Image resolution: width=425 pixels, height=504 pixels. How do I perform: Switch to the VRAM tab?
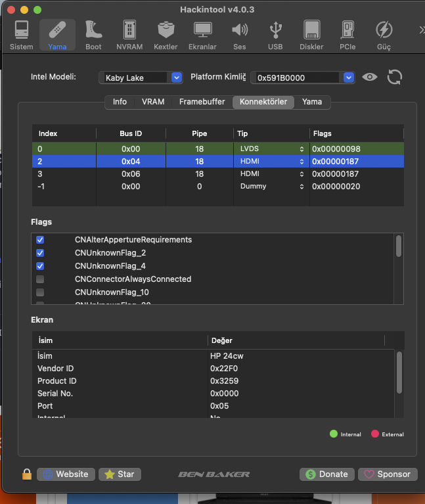(x=153, y=102)
